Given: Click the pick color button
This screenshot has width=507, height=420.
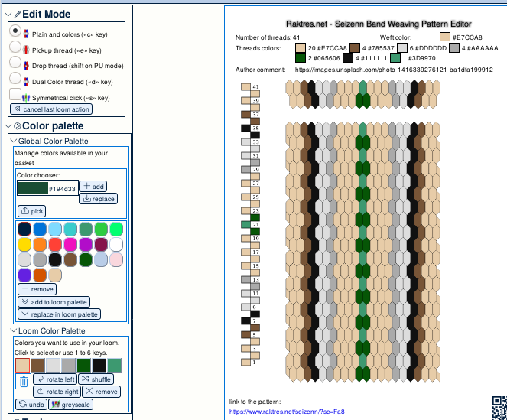Looking at the screenshot, I should [31, 210].
